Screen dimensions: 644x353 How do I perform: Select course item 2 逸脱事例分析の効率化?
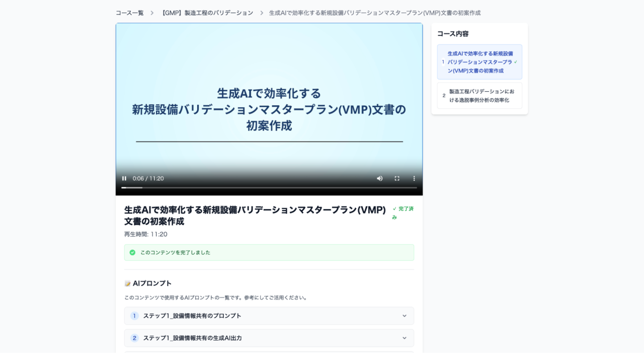(x=479, y=96)
